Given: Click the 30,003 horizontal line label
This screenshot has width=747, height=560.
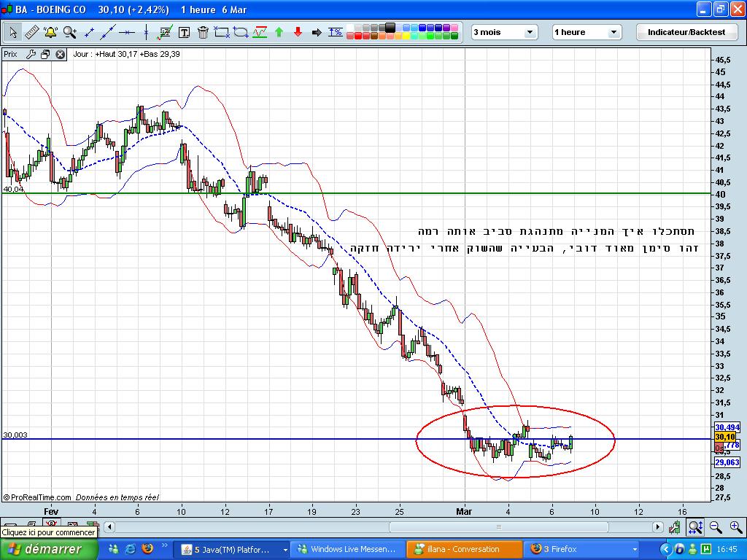Looking at the screenshot, I should (15, 435).
